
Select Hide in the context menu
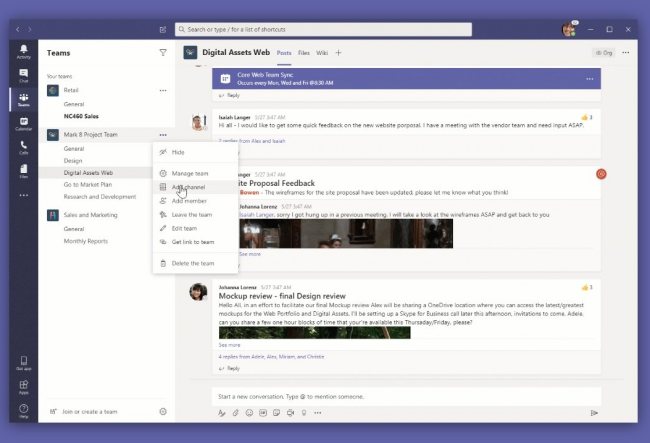196,152
